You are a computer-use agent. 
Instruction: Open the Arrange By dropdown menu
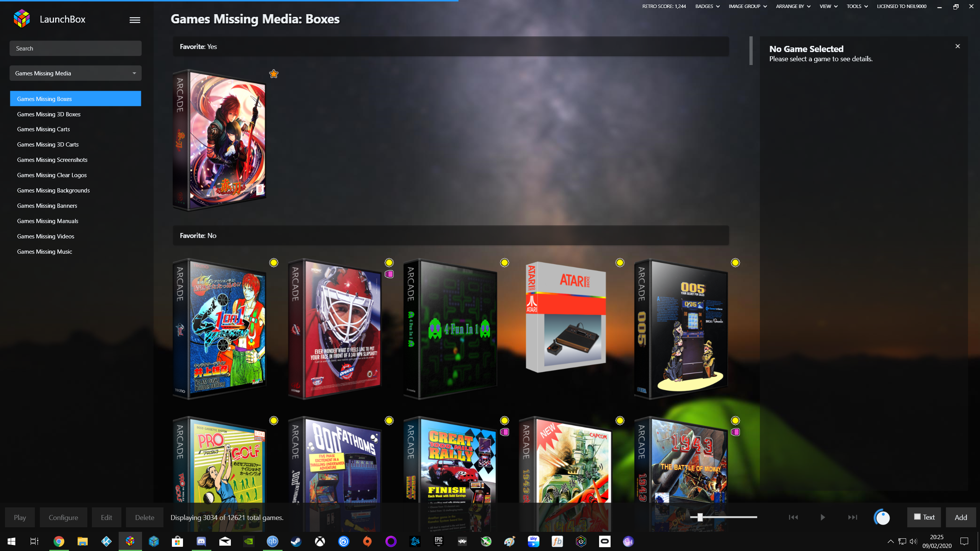tap(793, 7)
